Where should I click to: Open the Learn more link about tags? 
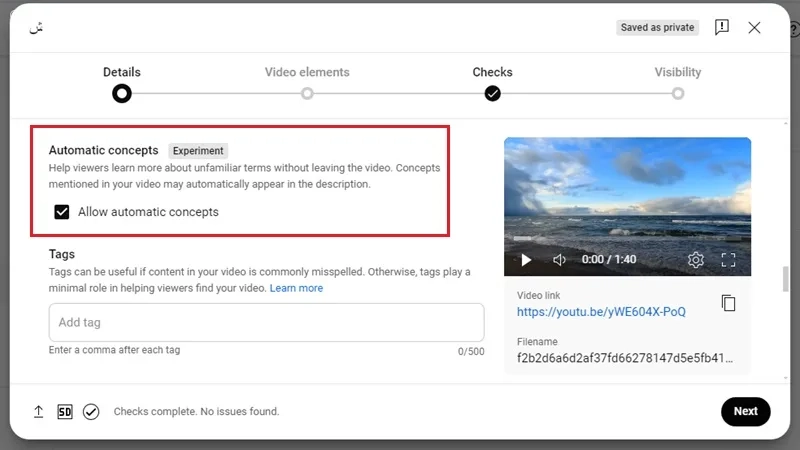coord(296,288)
